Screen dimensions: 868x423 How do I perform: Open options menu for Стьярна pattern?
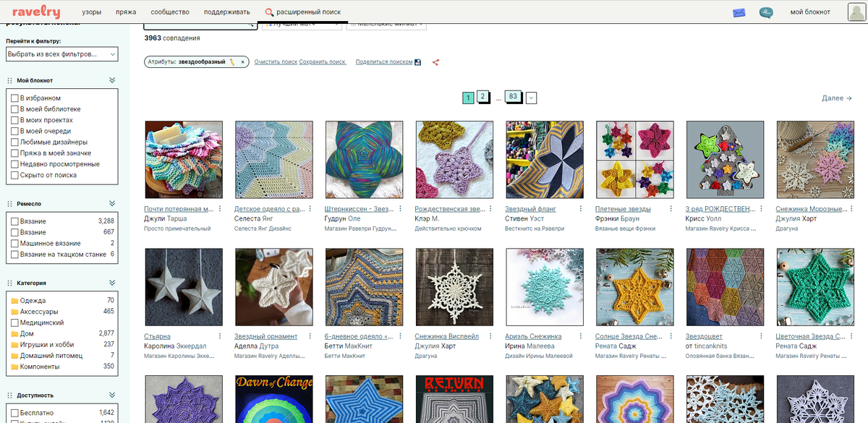click(x=219, y=336)
